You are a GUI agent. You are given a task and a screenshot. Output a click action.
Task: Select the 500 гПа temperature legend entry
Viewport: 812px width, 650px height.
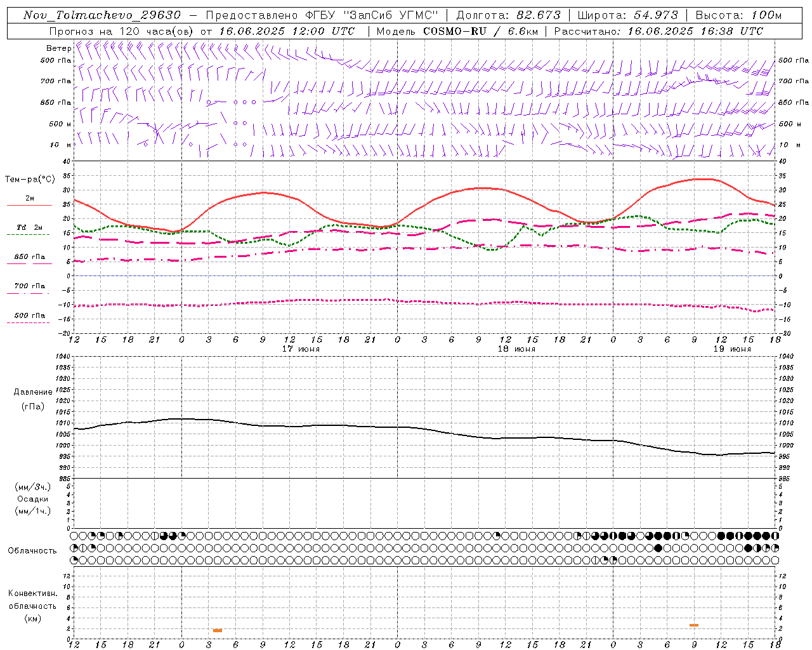[x=29, y=315]
